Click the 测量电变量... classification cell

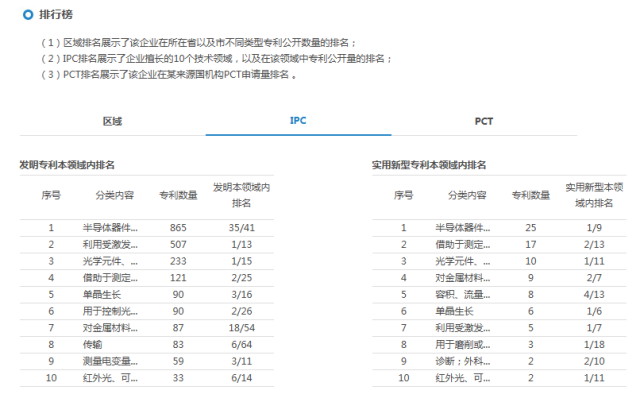[x=110, y=361]
